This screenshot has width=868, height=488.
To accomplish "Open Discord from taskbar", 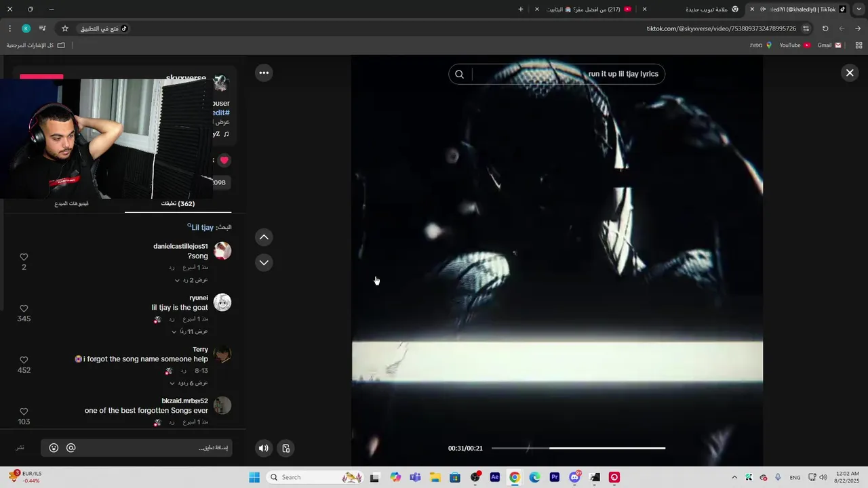I will [x=574, y=477].
